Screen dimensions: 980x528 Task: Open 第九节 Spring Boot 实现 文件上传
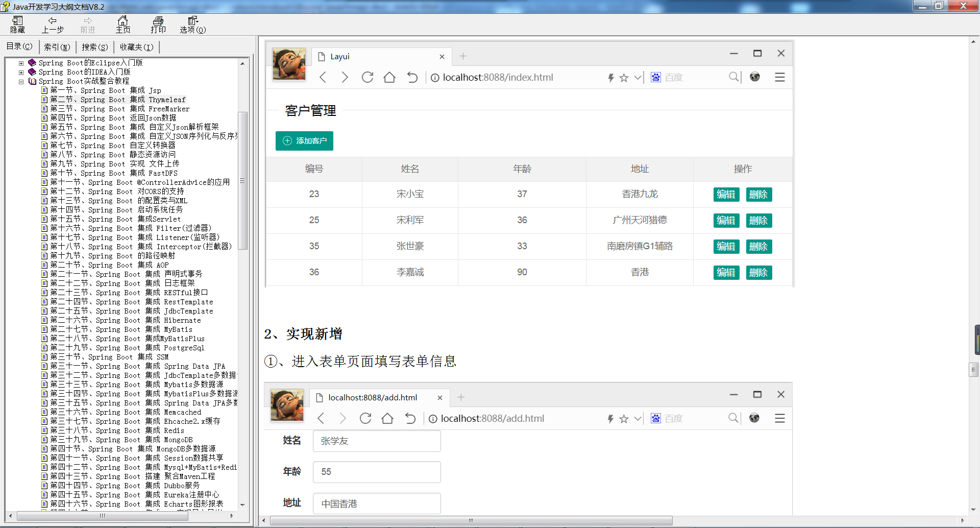pos(114,164)
